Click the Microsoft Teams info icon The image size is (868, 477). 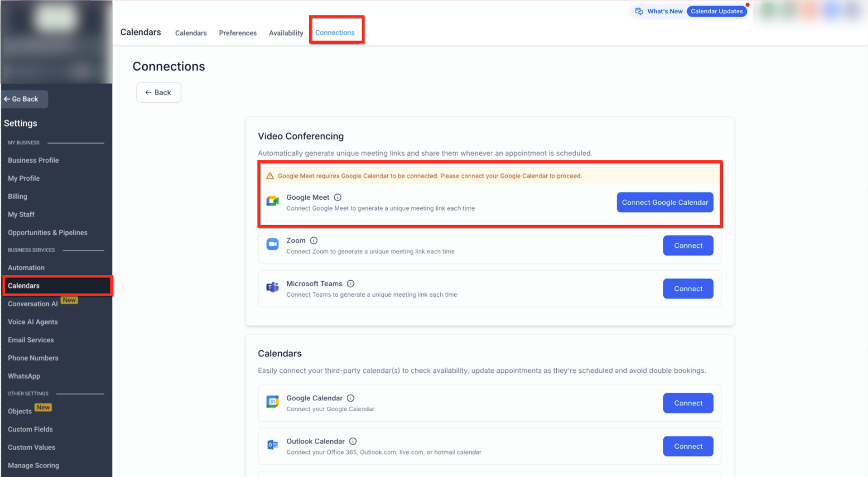coord(350,283)
